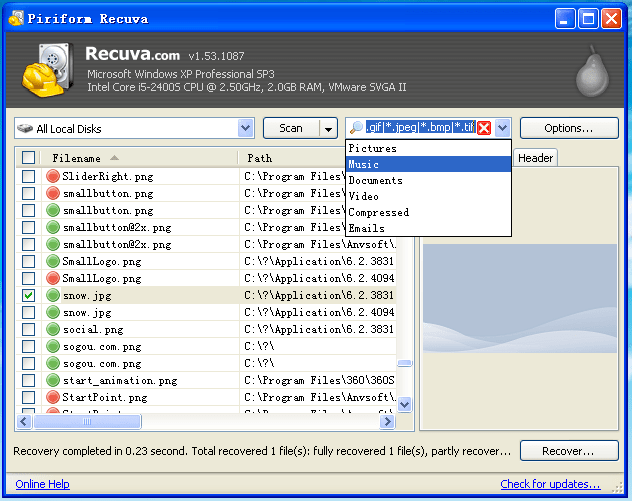Click the Recover... button
632x501 pixels.
[x=567, y=451]
